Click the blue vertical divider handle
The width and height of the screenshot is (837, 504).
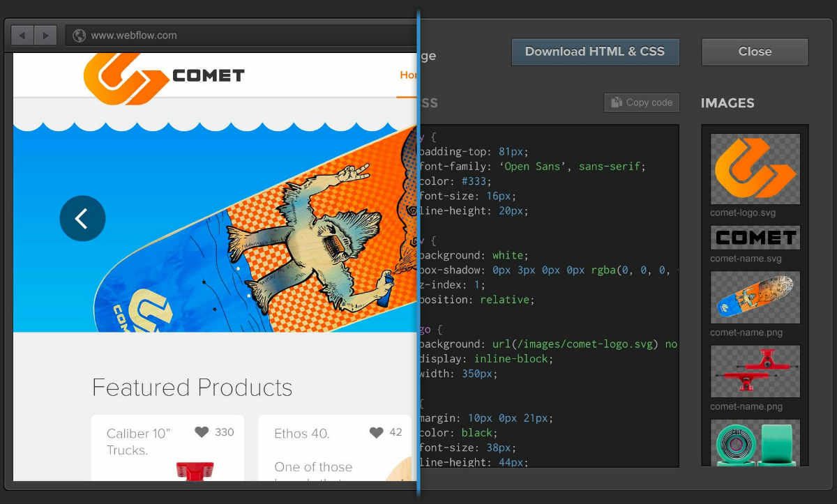point(419,252)
